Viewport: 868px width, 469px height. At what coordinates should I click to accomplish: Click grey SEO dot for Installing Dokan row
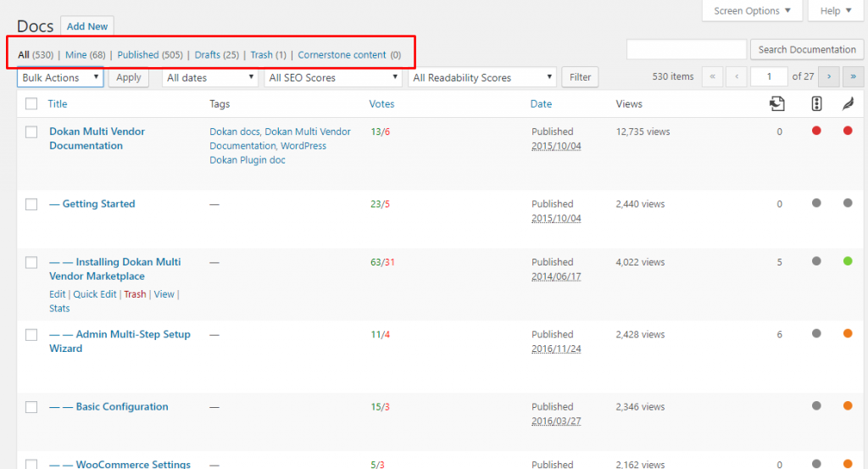pos(816,261)
